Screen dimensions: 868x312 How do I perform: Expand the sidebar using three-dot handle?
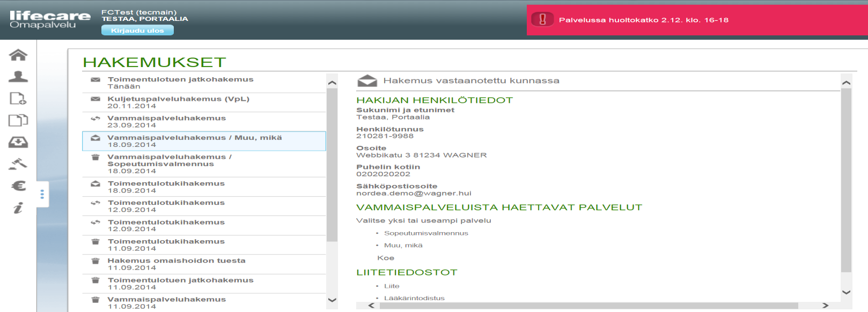[x=42, y=194]
